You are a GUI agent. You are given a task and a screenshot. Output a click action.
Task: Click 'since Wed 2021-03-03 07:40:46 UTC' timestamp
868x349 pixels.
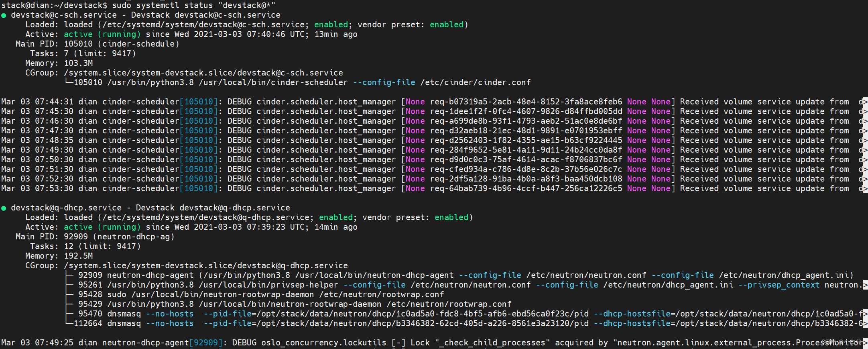tap(225, 35)
